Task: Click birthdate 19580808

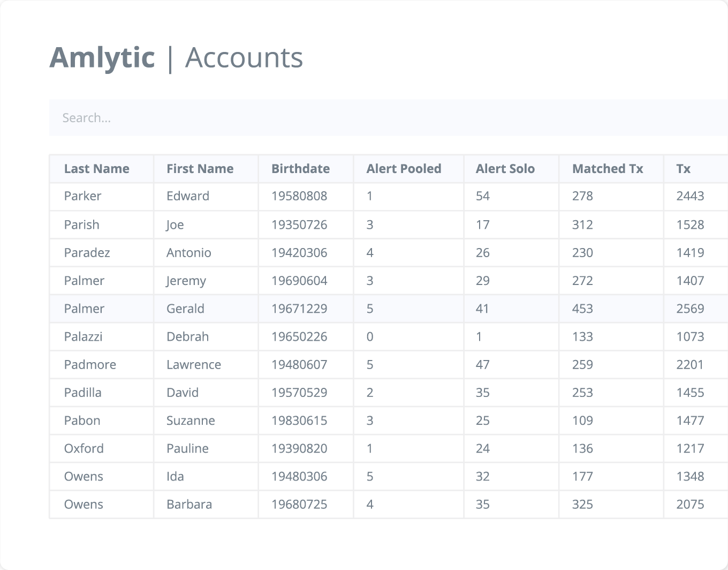Action: [299, 196]
